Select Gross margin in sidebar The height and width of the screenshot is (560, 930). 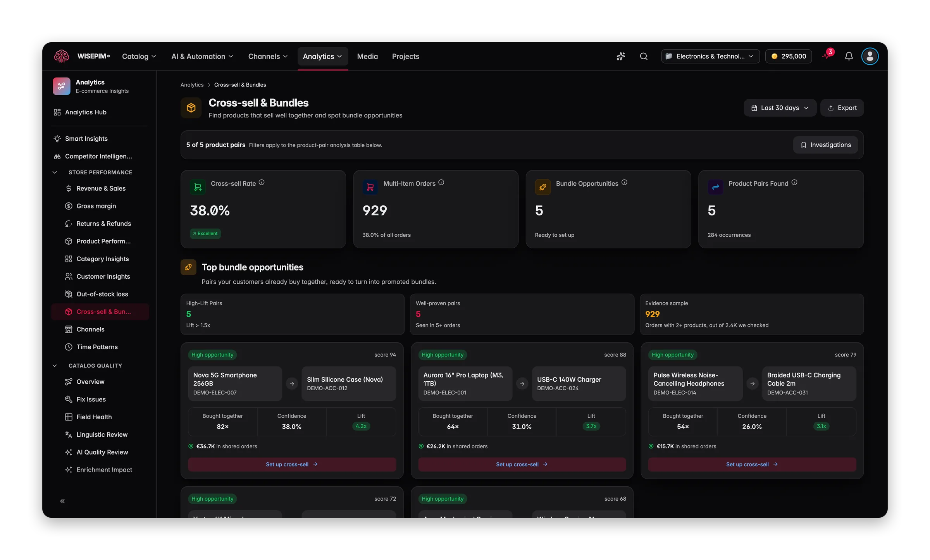pyautogui.click(x=96, y=206)
